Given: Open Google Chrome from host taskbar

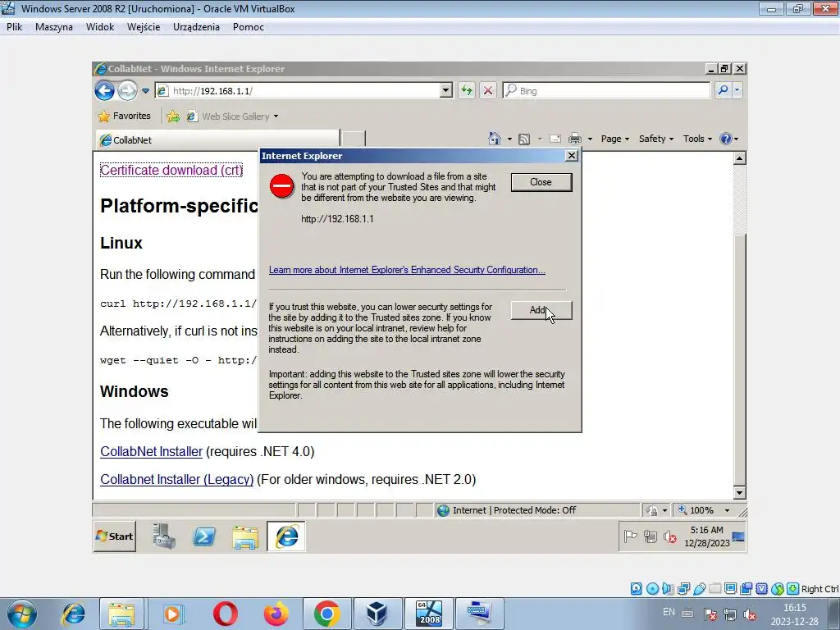Looking at the screenshot, I should pyautogui.click(x=326, y=614).
